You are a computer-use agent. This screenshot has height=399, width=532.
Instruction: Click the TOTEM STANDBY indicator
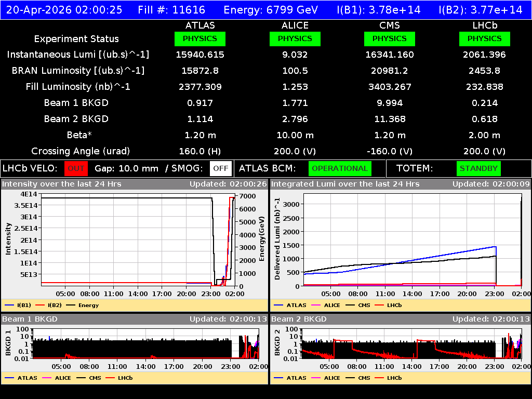click(x=478, y=169)
